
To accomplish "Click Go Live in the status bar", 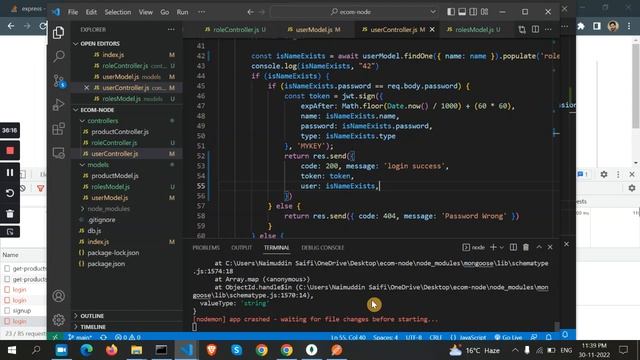I will (x=509, y=337).
